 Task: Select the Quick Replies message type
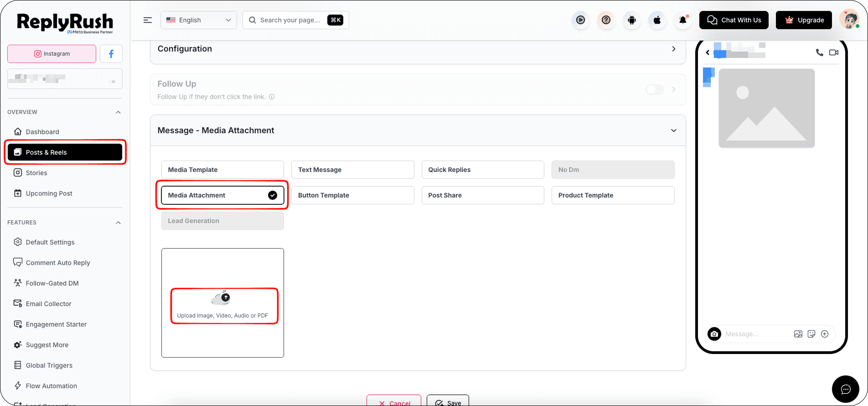point(483,170)
